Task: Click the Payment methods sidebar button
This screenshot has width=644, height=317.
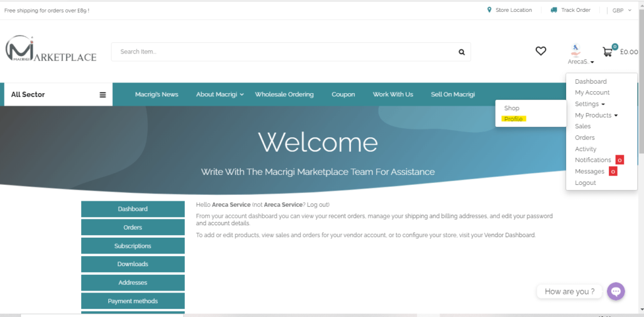Action: click(133, 301)
